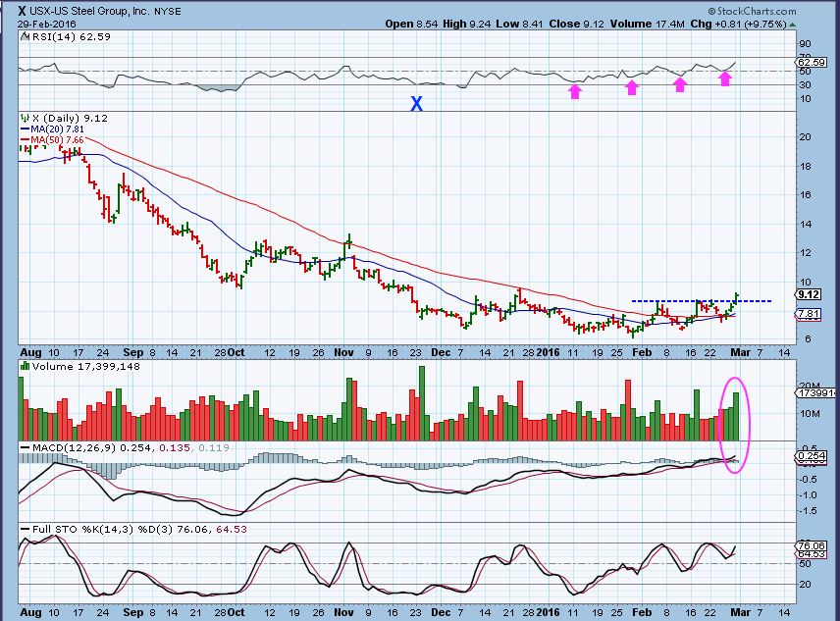The height and width of the screenshot is (621, 840).
Task: Click the Mar label under the price panel
Action: click(740, 352)
